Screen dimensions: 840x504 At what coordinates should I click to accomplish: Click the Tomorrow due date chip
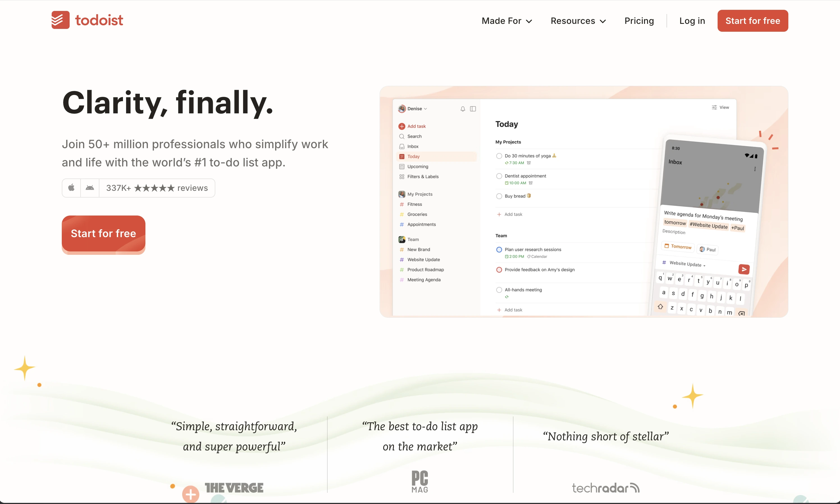(x=678, y=247)
